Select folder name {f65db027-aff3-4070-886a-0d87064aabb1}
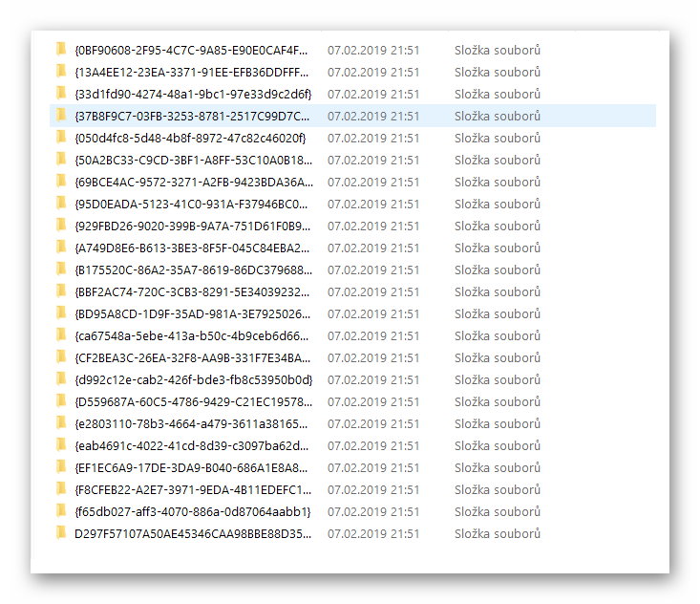Image resolution: width=700 pixels, height=604 pixels. [x=192, y=512]
